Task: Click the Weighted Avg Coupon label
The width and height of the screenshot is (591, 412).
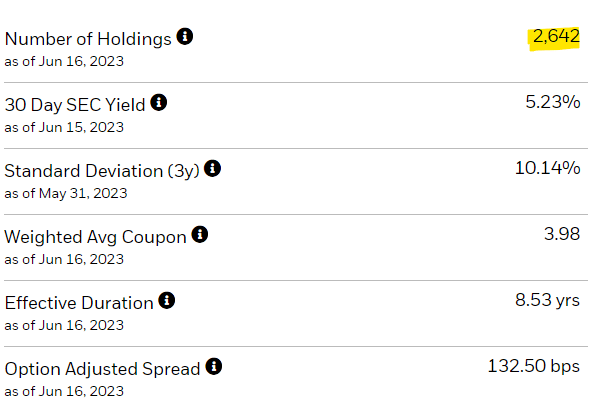Action: click(x=95, y=237)
